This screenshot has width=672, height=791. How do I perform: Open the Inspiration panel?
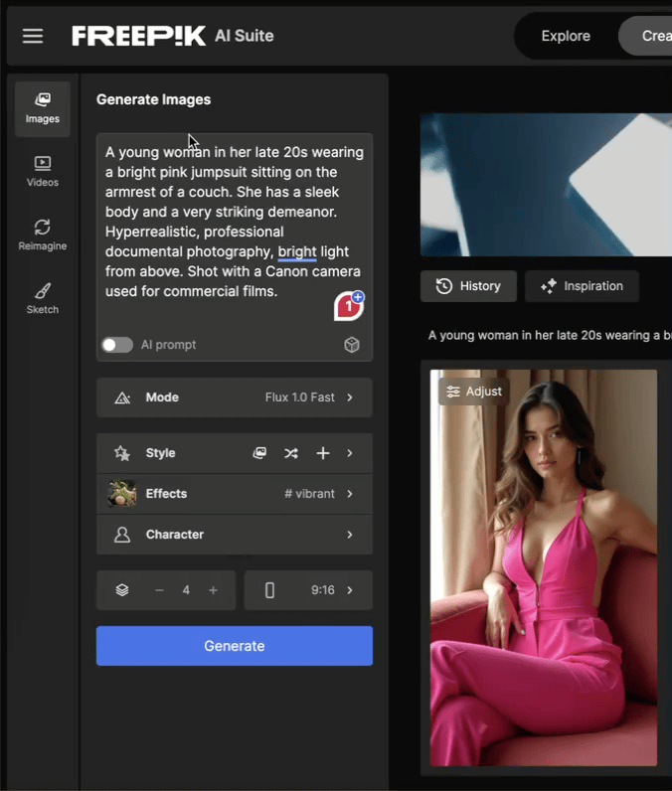pos(583,286)
